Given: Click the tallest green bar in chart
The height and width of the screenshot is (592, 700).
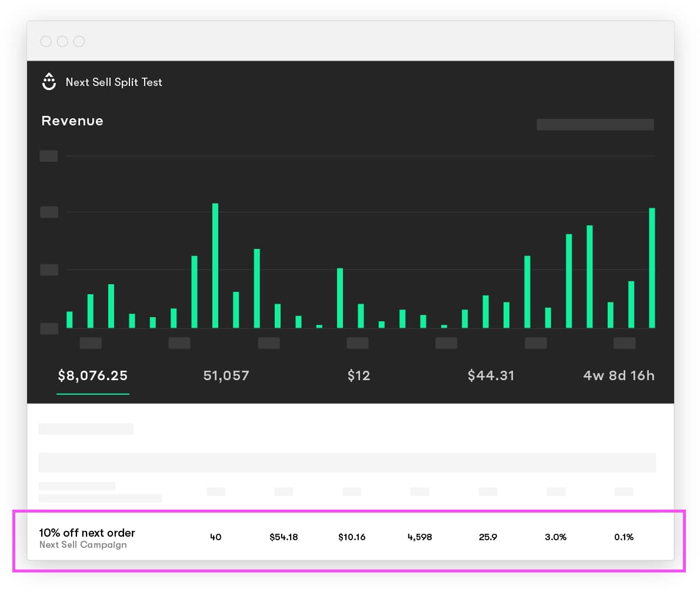Looking at the screenshot, I should (x=215, y=265).
